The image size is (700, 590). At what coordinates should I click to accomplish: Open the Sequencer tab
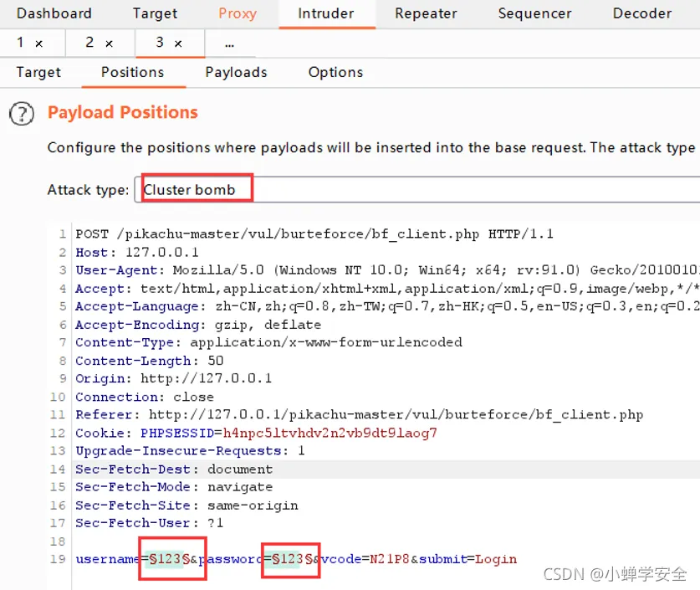534,13
